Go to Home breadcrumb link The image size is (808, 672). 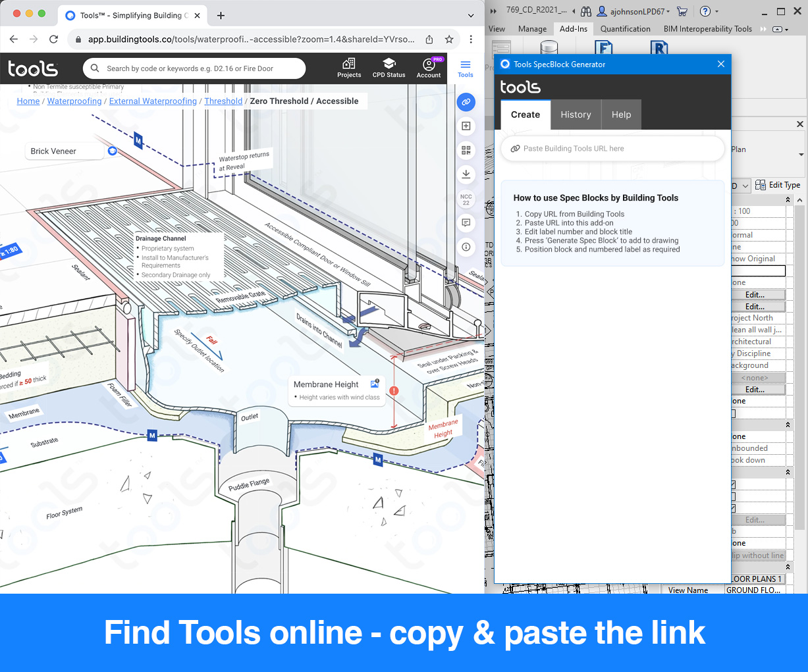[28, 101]
